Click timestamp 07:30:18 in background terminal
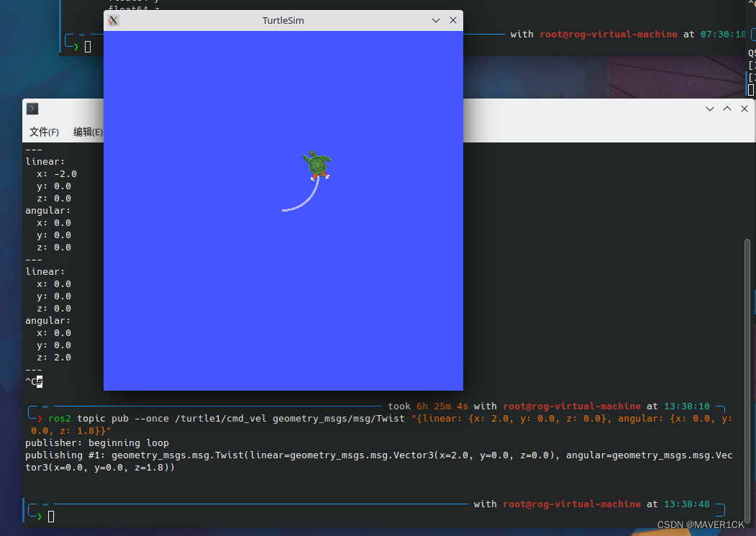The image size is (756, 536). [723, 35]
